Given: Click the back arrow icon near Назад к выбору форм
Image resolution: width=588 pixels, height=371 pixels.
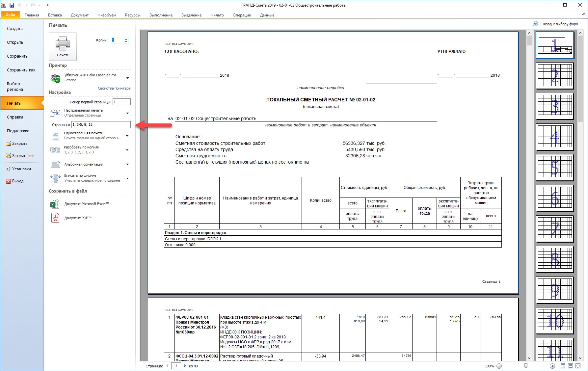Looking at the screenshot, I should (x=535, y=24).
